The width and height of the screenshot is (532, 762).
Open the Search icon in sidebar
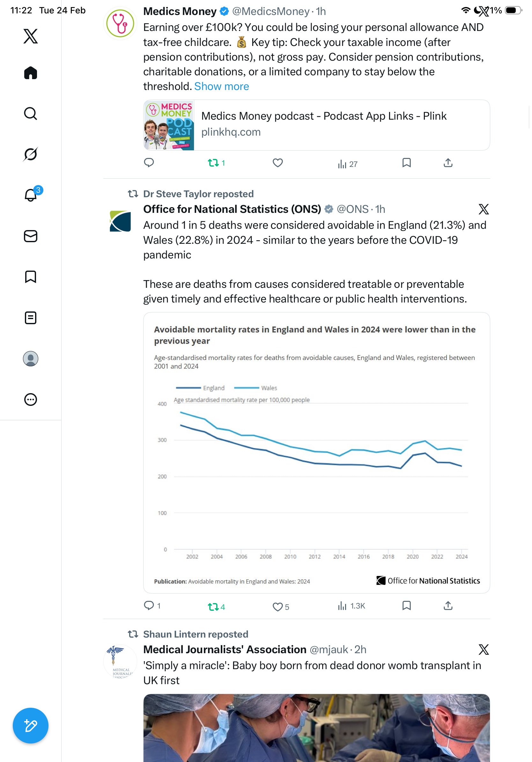tap(31, 114)
